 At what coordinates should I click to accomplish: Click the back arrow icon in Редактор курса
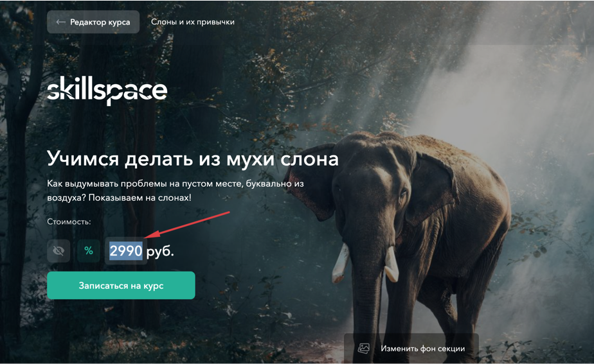point(60,22)
